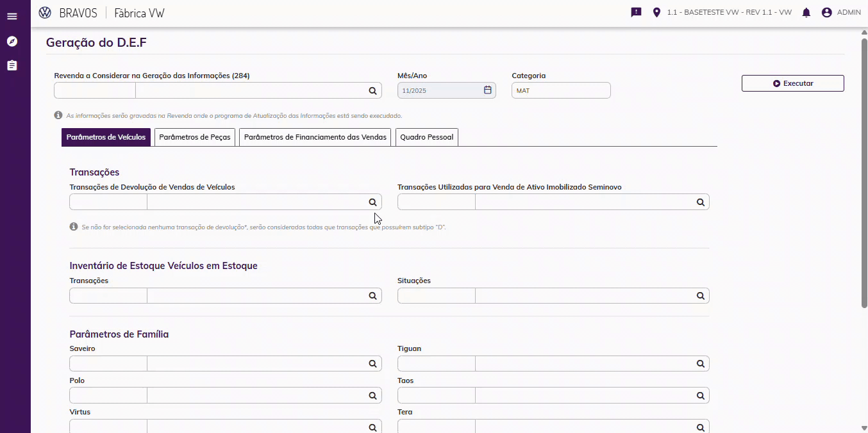The height and width of the screenshot is (433, 868).
Task: Open the chat feedback icon
Action: point(636,12)
